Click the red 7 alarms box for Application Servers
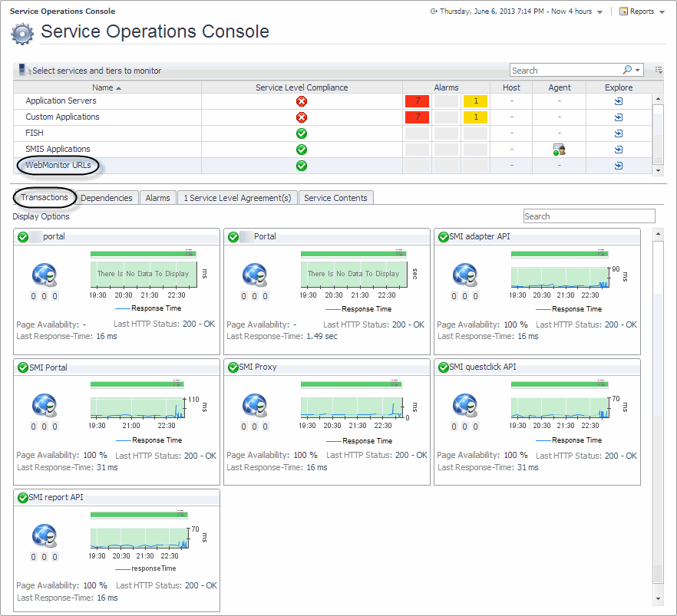The width and height of the screenshot is (677, 616). coord(417,101)
